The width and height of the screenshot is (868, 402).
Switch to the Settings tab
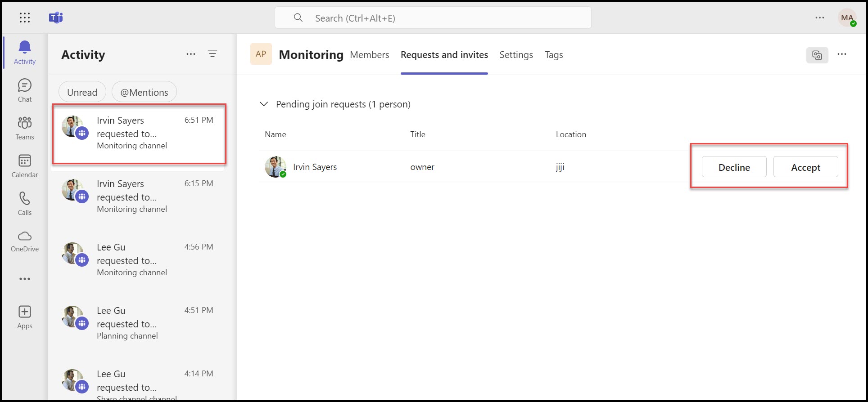coord(516,55)
